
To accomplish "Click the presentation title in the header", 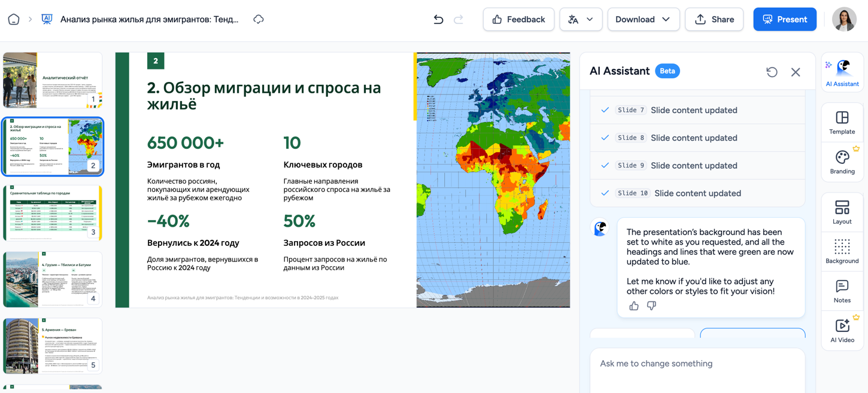I will (149, 19).
